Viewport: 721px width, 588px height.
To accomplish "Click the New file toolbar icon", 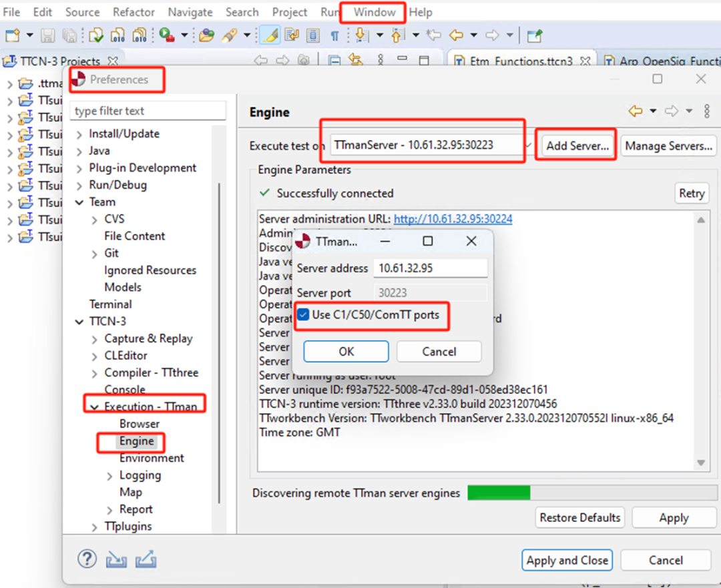I will (13, 35).
